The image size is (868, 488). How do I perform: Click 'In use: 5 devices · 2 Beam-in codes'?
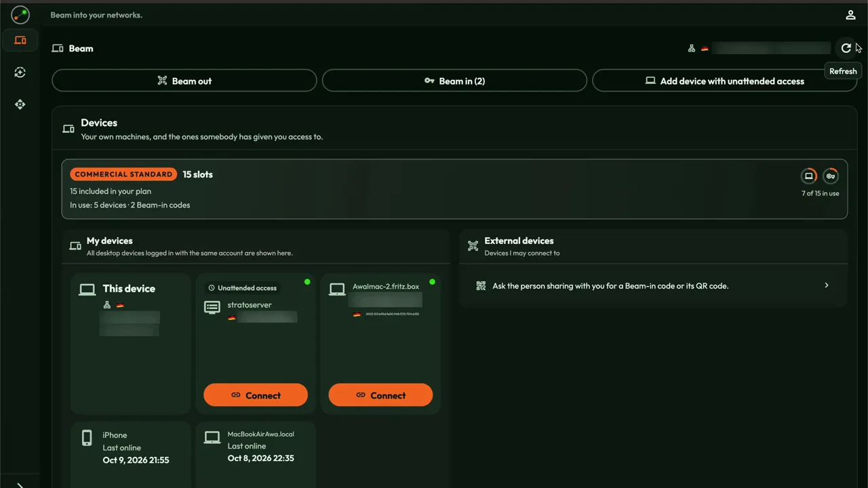(x=130, y=205)
